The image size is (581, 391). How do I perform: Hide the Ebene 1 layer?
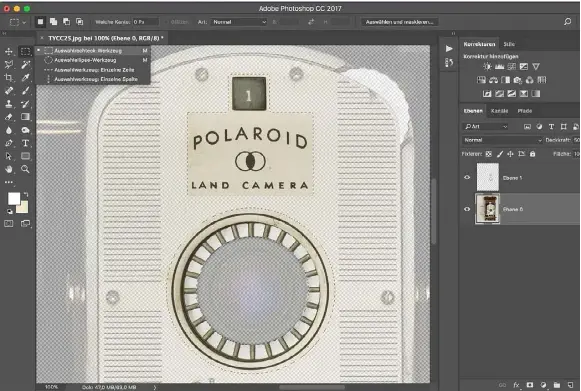(467, 178)
